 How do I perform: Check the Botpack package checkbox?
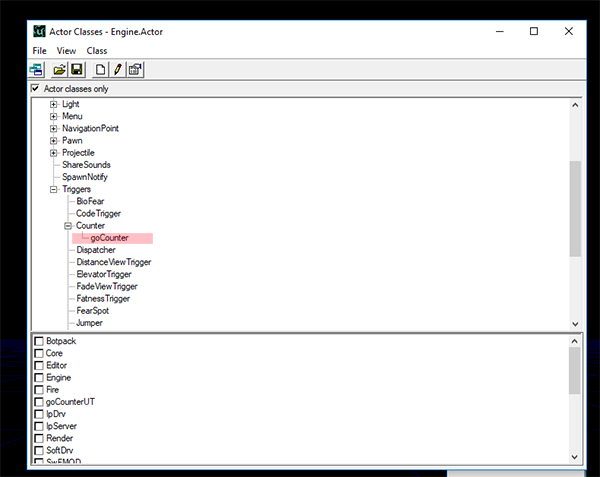39,341
